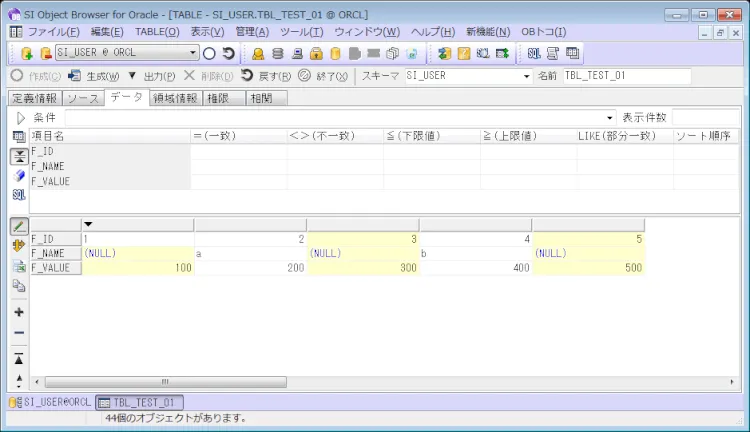Screen dimensions: 750x432
Task: Switch to the 定義情報 tab
Action: (35, 98)
